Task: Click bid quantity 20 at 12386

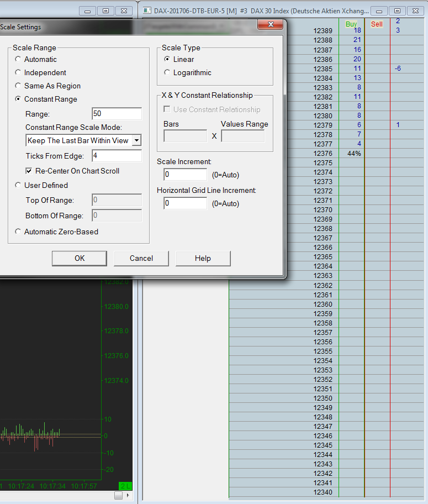Action: (357, 59)
